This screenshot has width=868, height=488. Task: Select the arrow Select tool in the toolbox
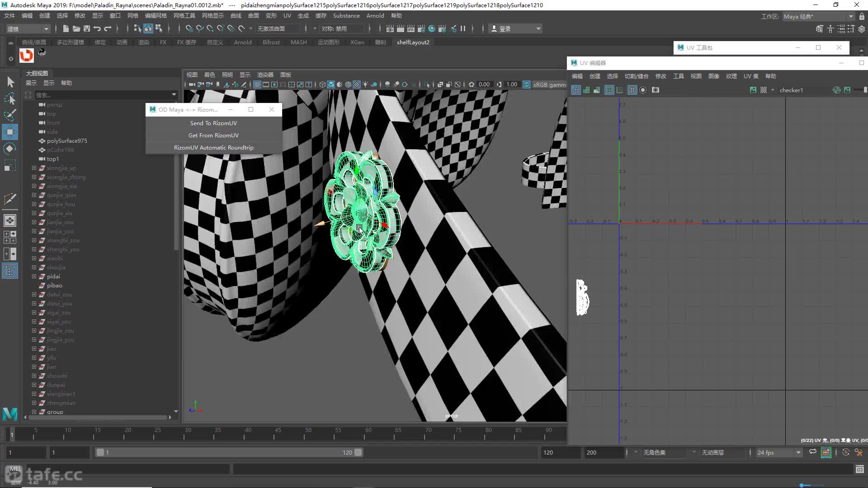pos(10,82)
